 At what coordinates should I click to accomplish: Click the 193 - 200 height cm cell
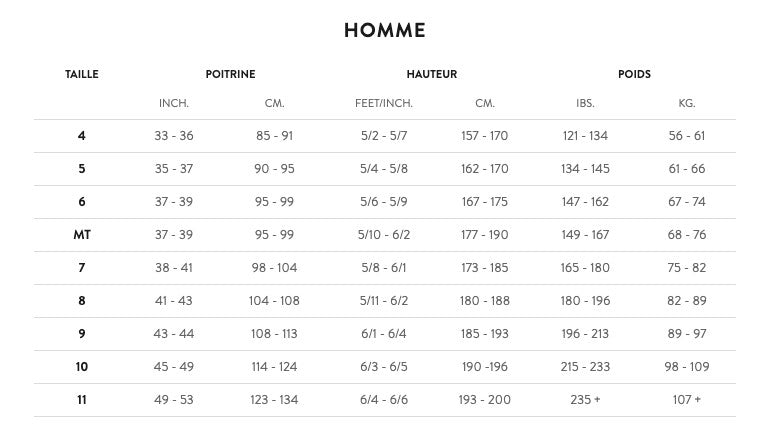pyautogui.click(x=485, y=400)
